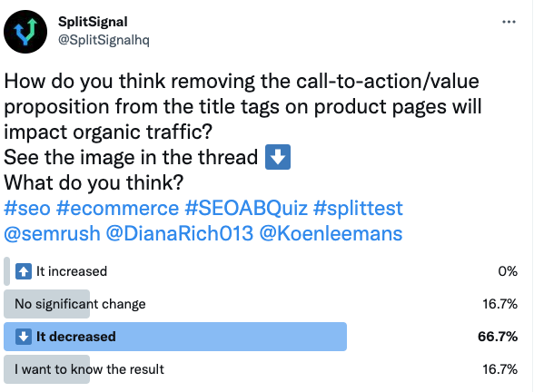Open the #SEOABQuiz hashtag
This screenshot has width=534, height=392.
(x=246, y=208)
